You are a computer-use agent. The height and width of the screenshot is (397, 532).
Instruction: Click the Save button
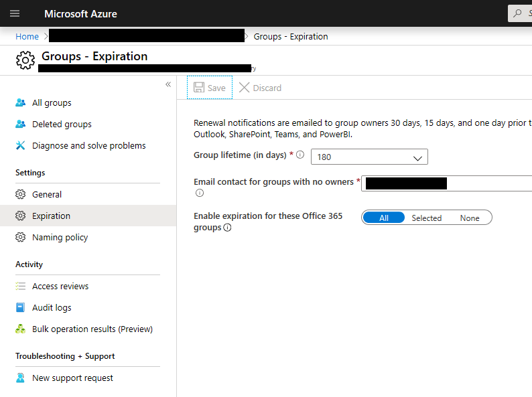(210, 88)
